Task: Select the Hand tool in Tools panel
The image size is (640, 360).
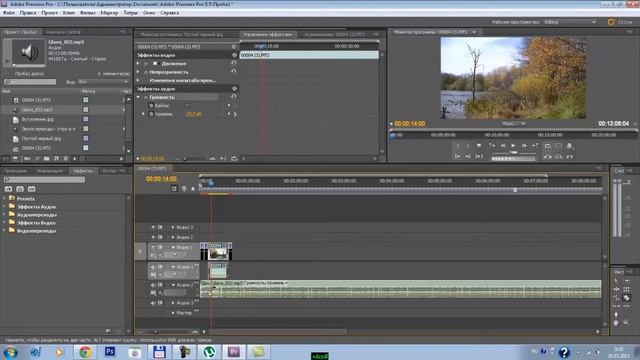Action: click(616, 323)
